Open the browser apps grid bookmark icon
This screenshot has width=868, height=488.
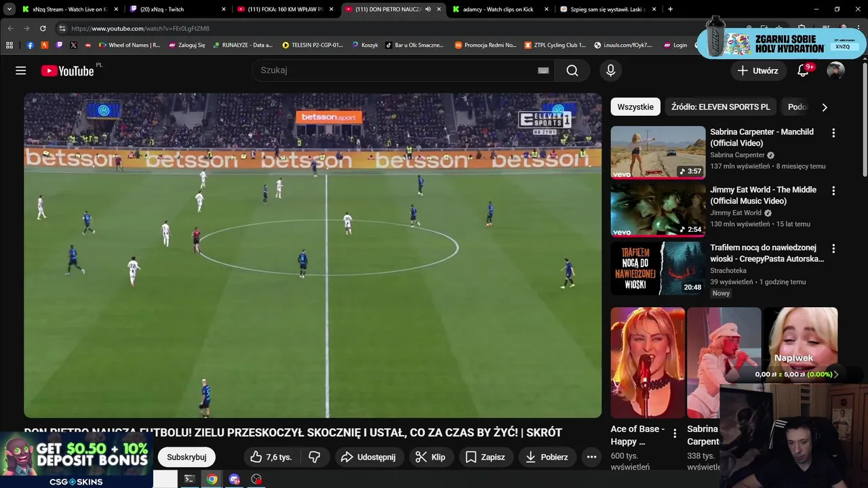point(9,45)
